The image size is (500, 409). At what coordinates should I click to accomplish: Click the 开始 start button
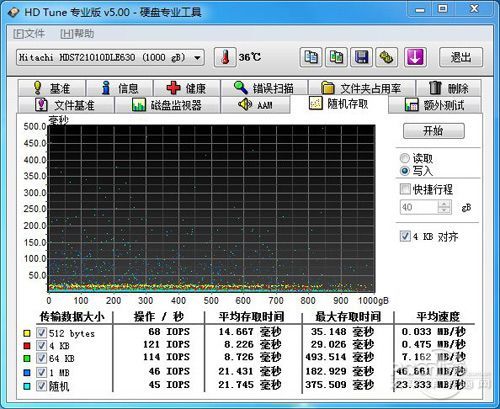coord(433,131)
